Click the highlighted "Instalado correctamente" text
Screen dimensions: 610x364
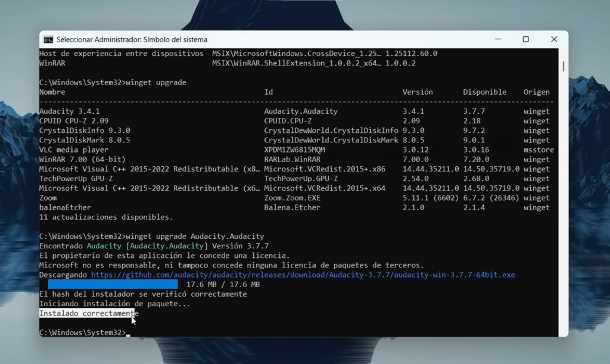tap(86, 313)
